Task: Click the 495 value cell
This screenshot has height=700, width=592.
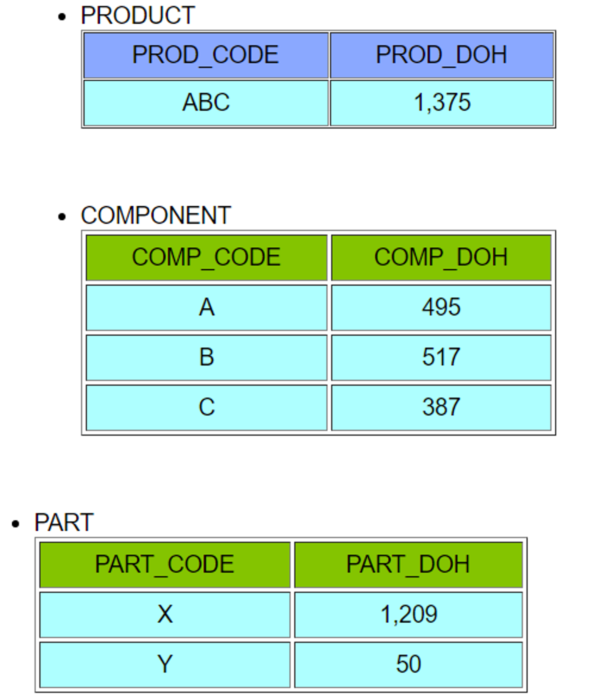Action: (441, 308)
